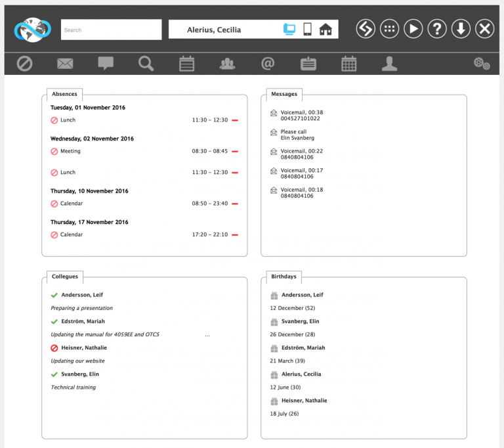Remove Calendar 17:20 - 22:10 absence
The width and height of the screenshot is (504, 448).
pyautogui.click(x=235, y=235)
